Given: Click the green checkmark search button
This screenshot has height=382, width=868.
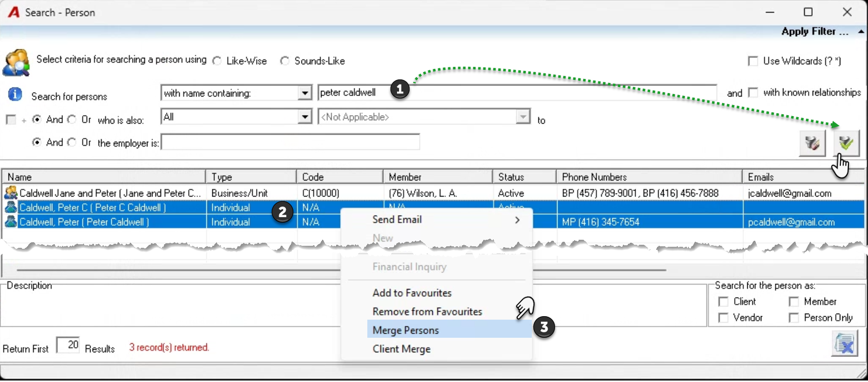Looking at the screenshot, I should [846, 143].
